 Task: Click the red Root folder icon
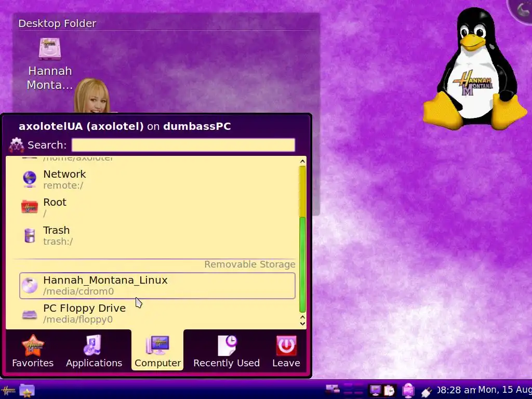30,207
